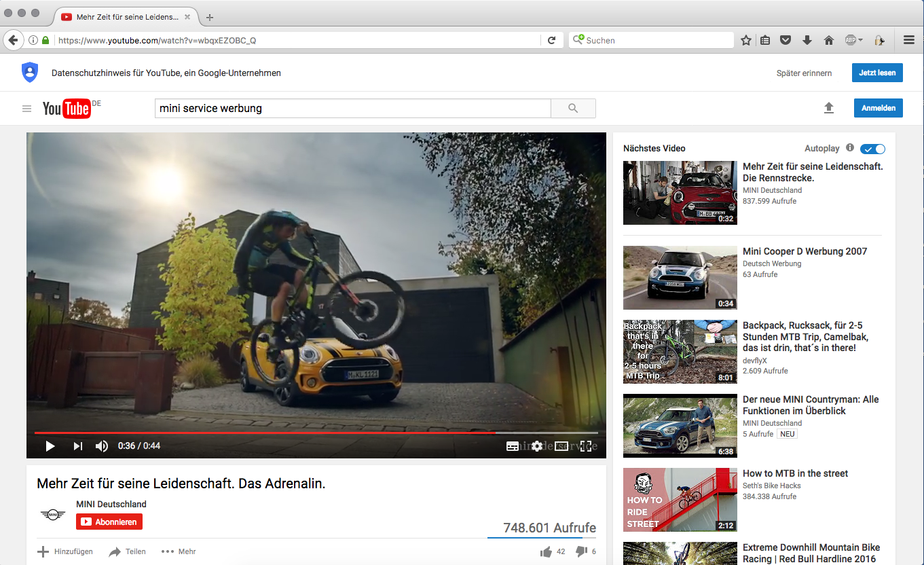Image resolution: width=924 pixels, height=565 pixels.
Task: Bookmark this page with the star
Action: 746,41
